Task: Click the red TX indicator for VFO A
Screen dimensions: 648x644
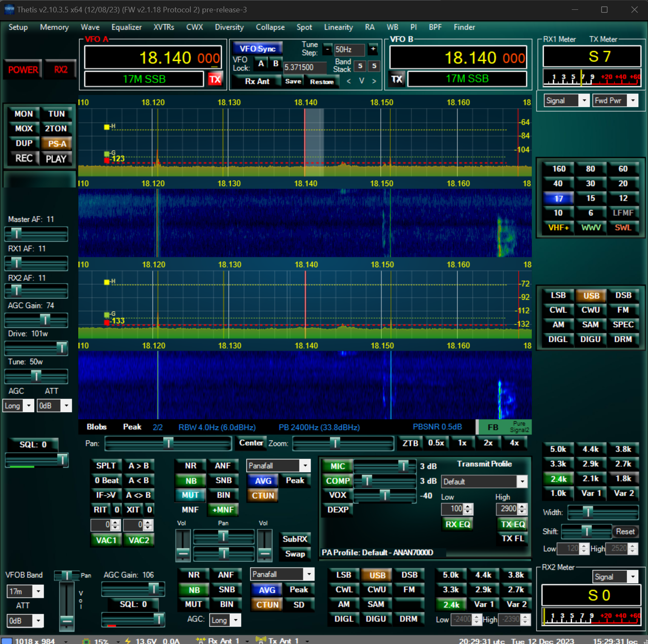Action: click(215, 79)
